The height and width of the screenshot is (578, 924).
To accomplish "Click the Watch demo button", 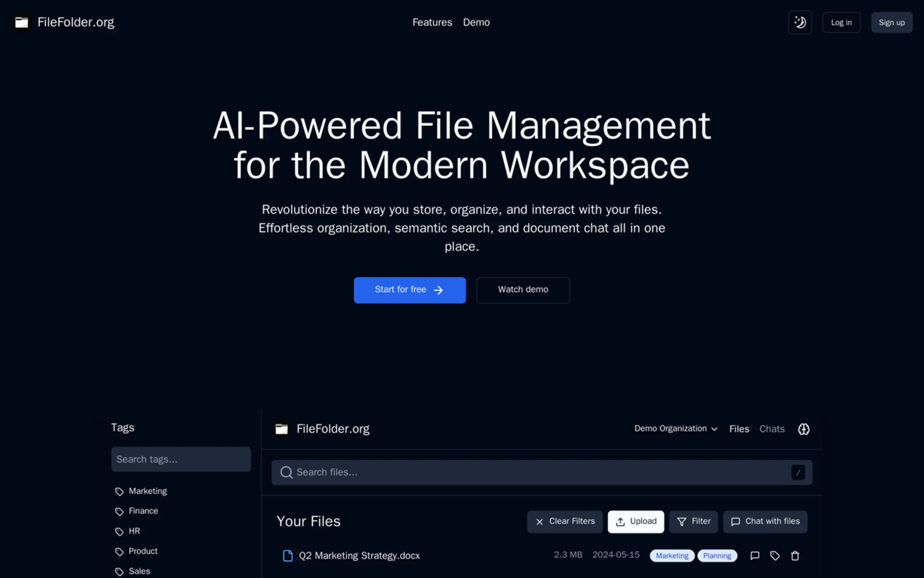I will click(x=522, y=290).
